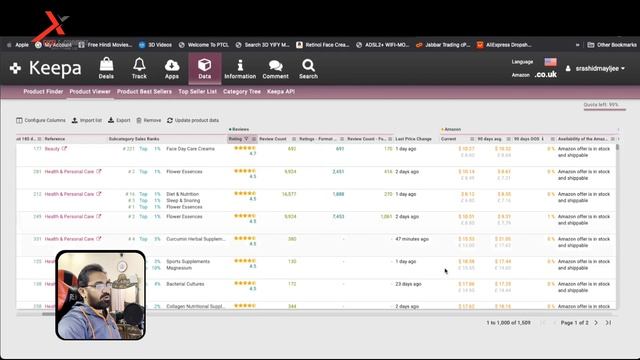Open the Free Hindi Movies bookmark
Image resolution: width=640 pixels, height=360 pixels.
105,45
